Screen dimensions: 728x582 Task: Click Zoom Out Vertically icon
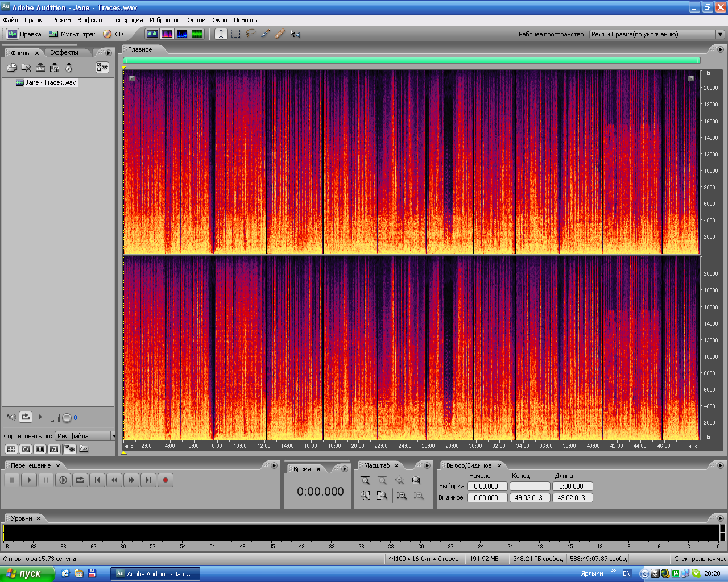[x=419, y=496]
